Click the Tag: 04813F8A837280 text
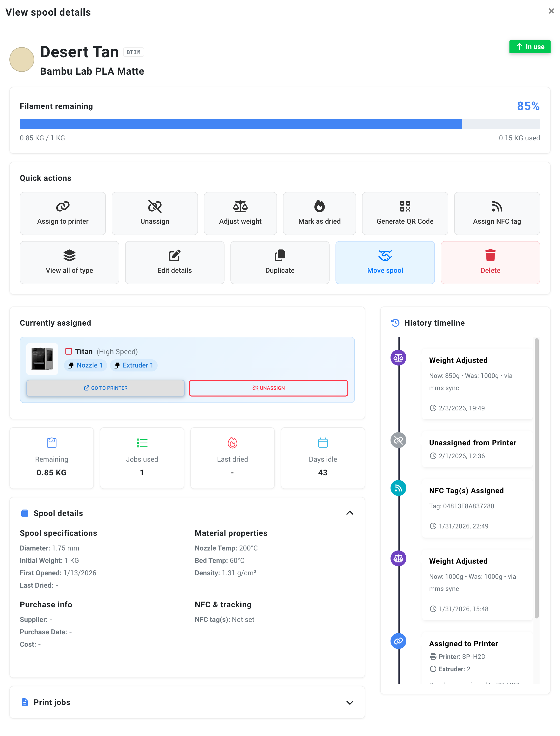 (461, 506)
